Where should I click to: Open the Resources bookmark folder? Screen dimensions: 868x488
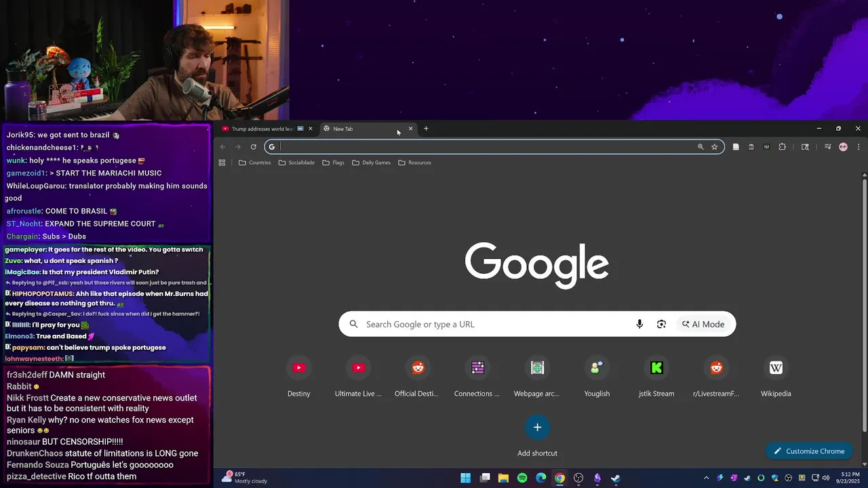414,163
